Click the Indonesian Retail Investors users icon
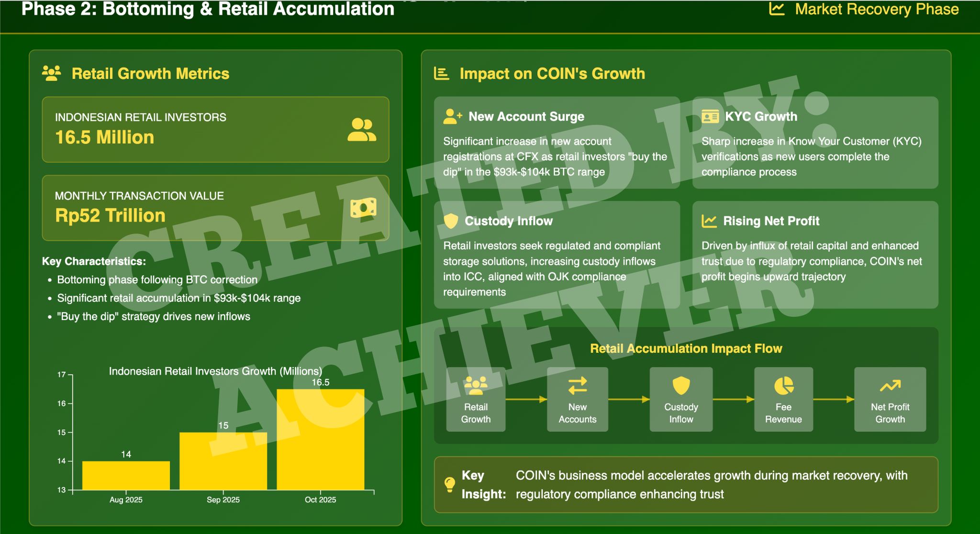The width and height of the screenshot is (980, 534). [x=362, y=130]
